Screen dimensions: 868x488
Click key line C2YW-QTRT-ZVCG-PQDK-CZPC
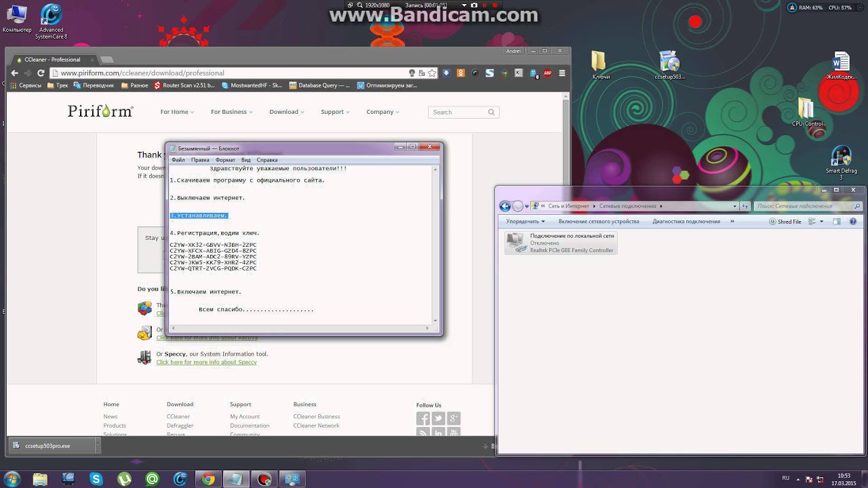point(213,268)
